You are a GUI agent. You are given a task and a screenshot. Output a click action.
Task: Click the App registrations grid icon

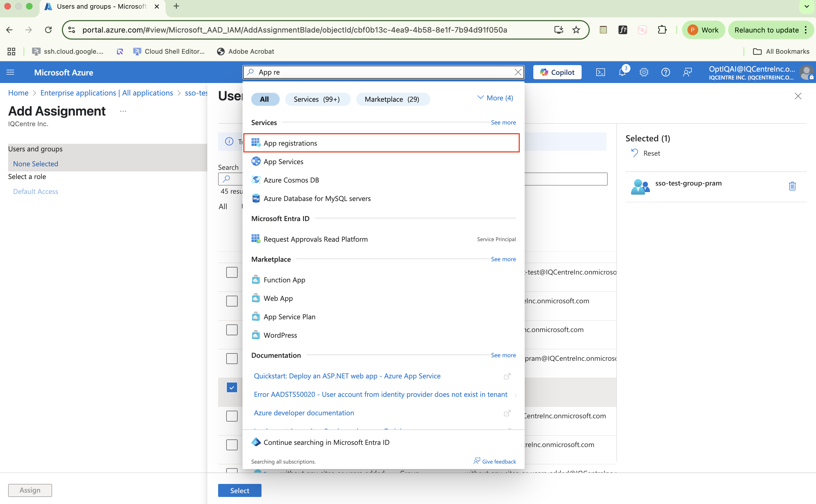pos(256,143)
